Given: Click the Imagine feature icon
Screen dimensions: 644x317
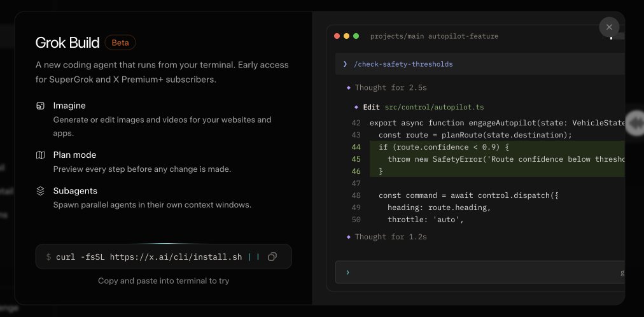Looking at the screenshot, I should pyautogui.click(x=40, y=106).
